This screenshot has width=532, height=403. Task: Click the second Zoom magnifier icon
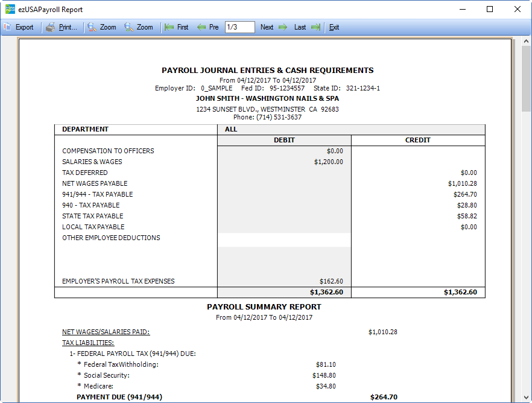128,27
